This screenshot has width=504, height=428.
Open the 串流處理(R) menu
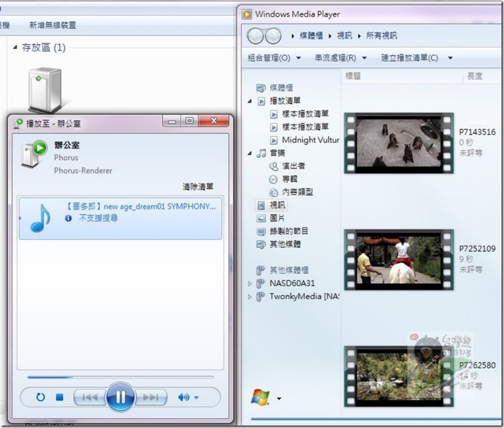(340, 58)
